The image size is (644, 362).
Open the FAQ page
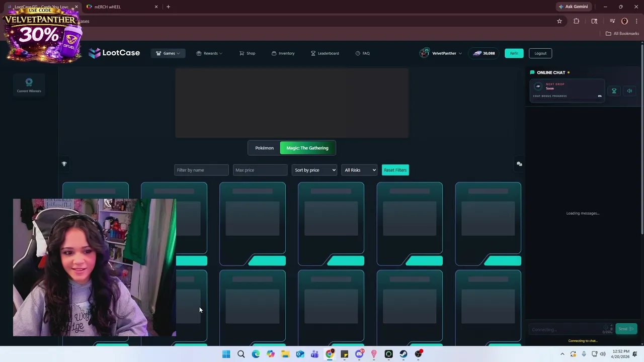click(362, 53)
